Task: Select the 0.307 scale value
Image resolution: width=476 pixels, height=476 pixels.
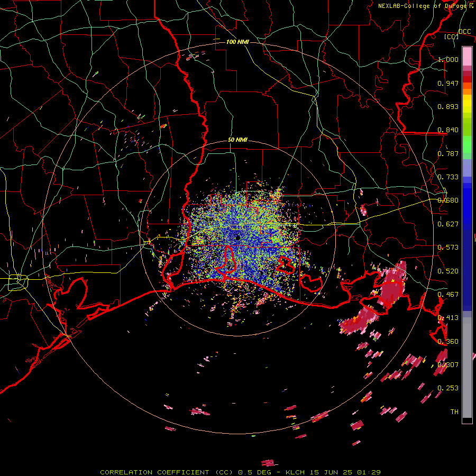Action: (x=448, y=365)
